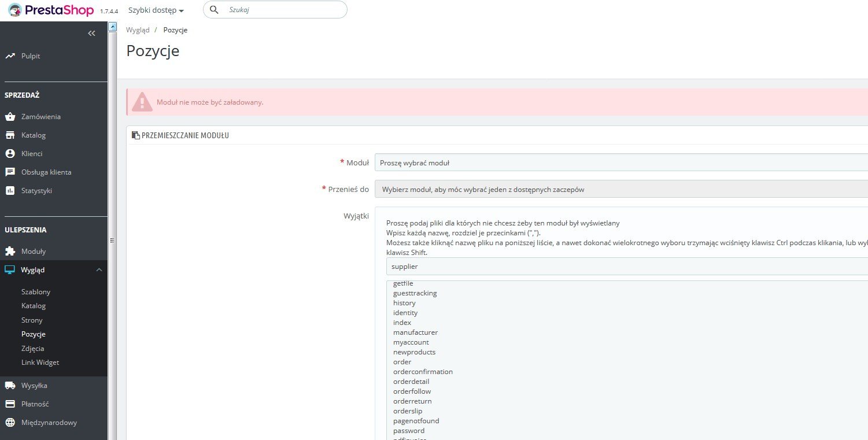Open the Przenieś do hook dropdown
The image size is (868, 440).
(x=621, y=189)
